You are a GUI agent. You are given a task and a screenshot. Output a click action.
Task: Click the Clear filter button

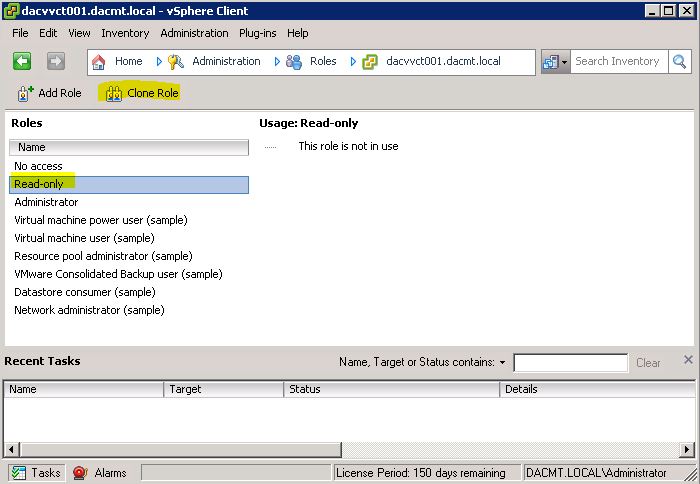[648, 363]
